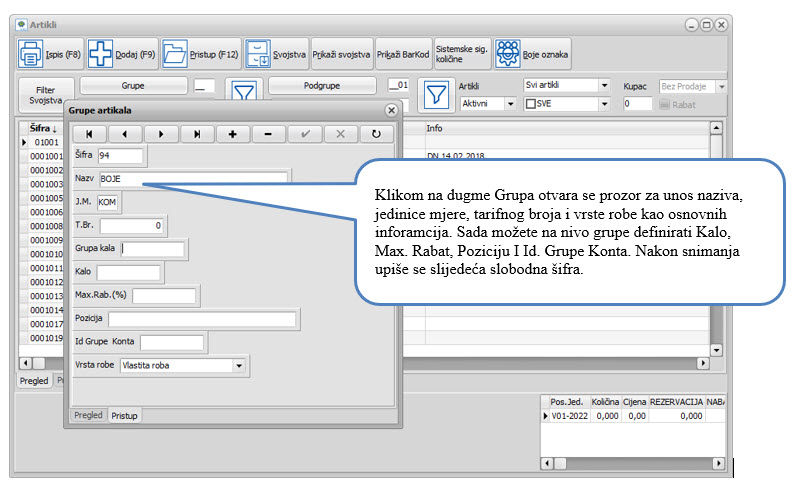The width and height of the screenshot is (800, 489).
Task: Close the Grupe artikala dialog
Action: point(391,110)
